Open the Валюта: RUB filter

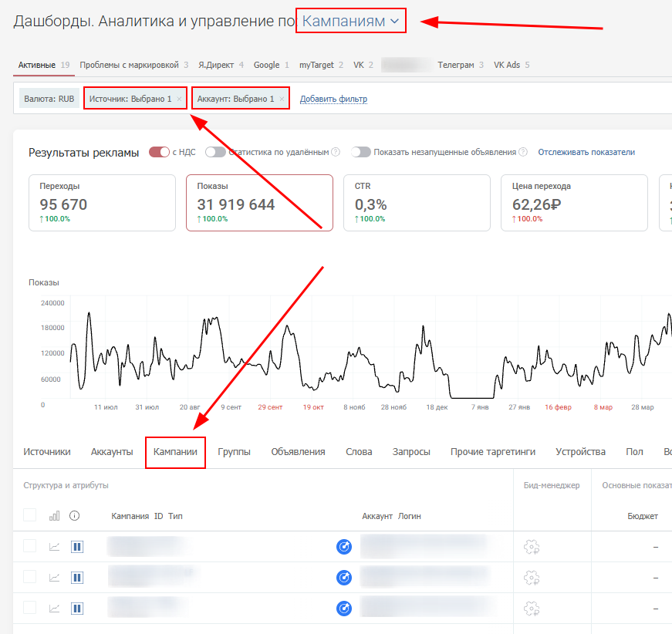49,99
